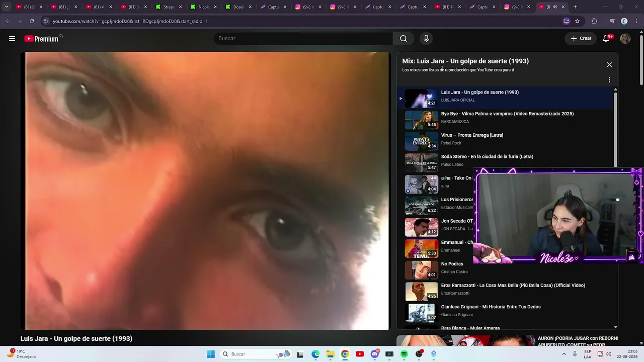Open the Jon Secada 4:12 thumbnail
644x362 pixels.
click(x=422, y=227)
